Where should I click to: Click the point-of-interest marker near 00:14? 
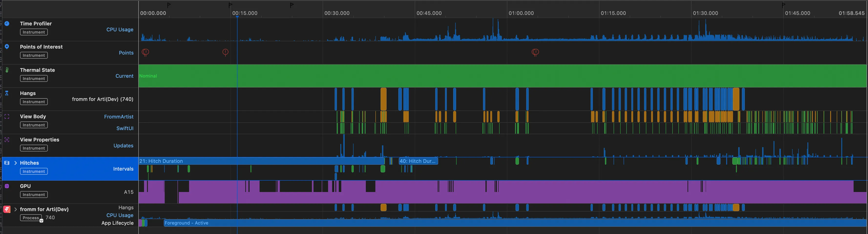tap(225, 52)
